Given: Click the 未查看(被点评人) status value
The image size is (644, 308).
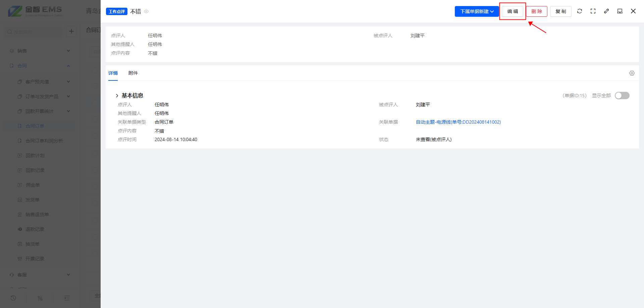Looking at the screenshot, I should coord(434,139).
